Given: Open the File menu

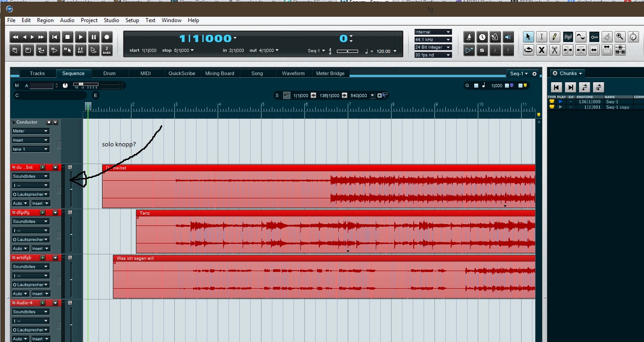Looking at the screenshot, I should pyautogui.click(x=11, y=20).
